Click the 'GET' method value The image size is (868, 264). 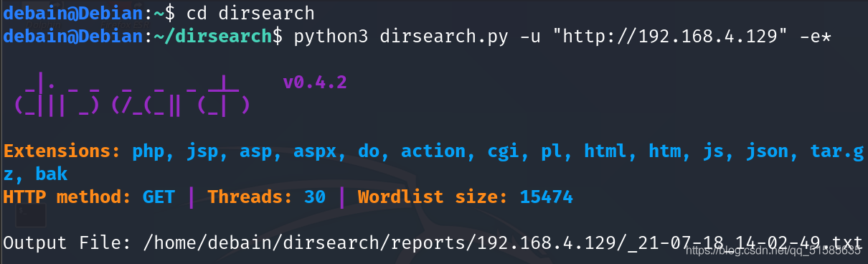[x=159, y=197]
